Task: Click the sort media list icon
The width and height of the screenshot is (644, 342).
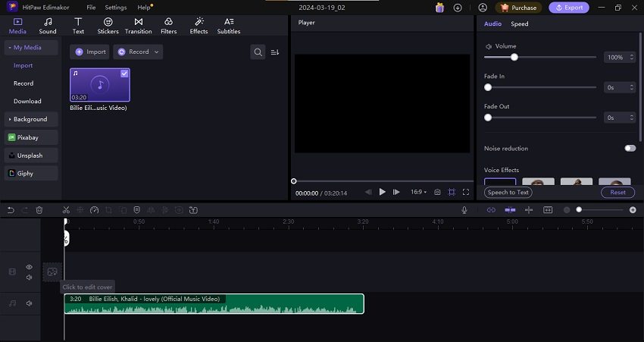Action: [275, 52]
